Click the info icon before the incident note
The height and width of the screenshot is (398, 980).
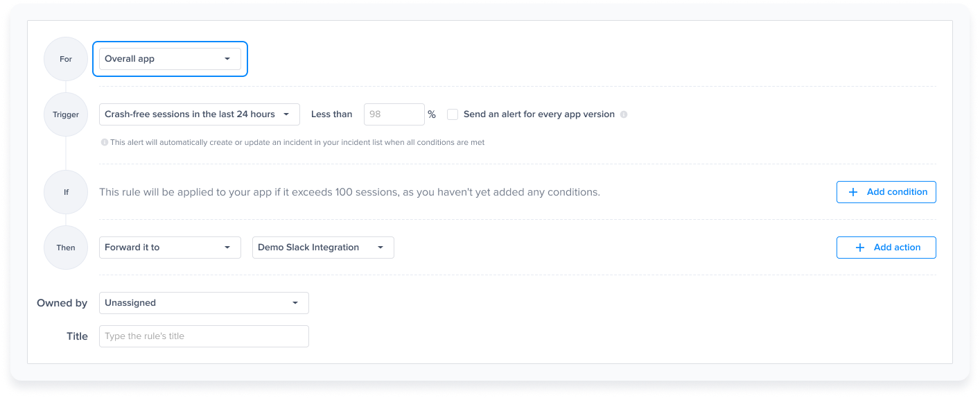pyautogui.click(x=105, y=142)
